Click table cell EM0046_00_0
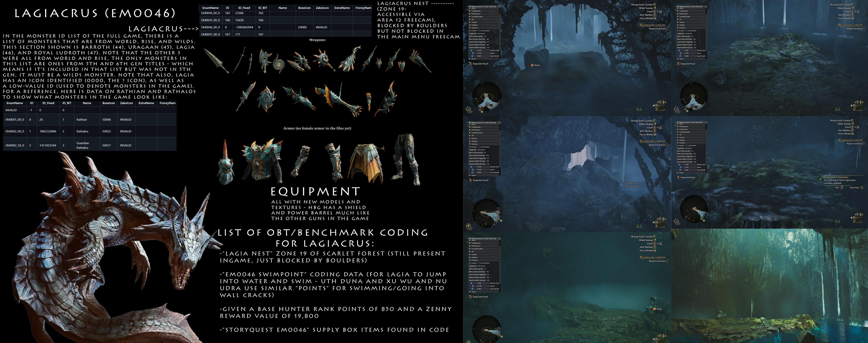Viewport: 868px width, 343px height. point(211,27)
